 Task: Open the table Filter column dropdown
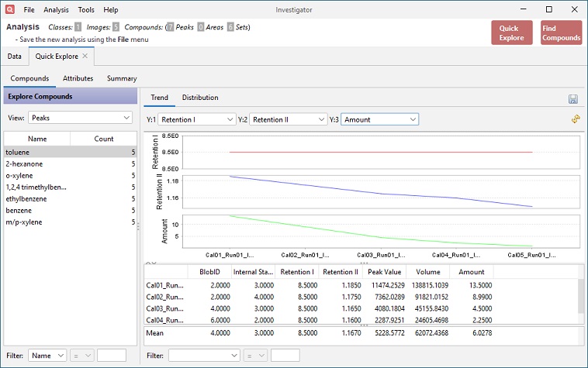pos(204,356)
